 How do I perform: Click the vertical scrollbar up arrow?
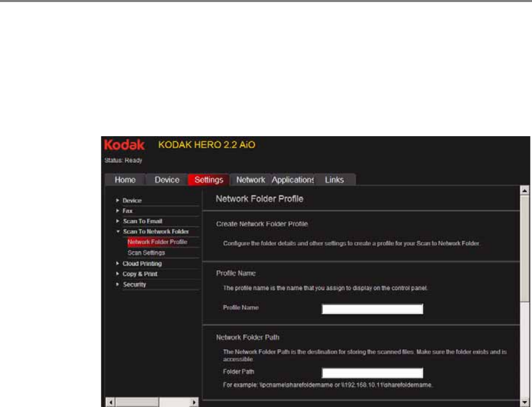click(x=524, y=190)
